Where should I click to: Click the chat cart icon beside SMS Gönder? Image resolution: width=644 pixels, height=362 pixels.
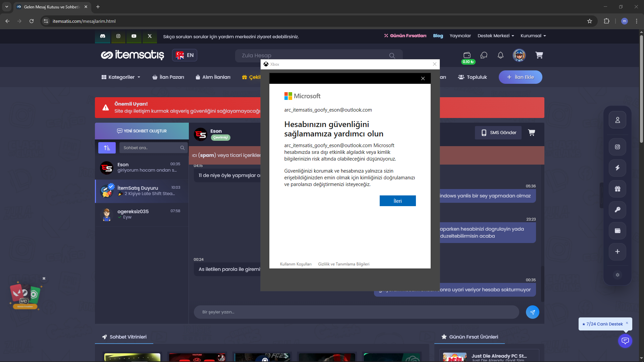(532, 133)
